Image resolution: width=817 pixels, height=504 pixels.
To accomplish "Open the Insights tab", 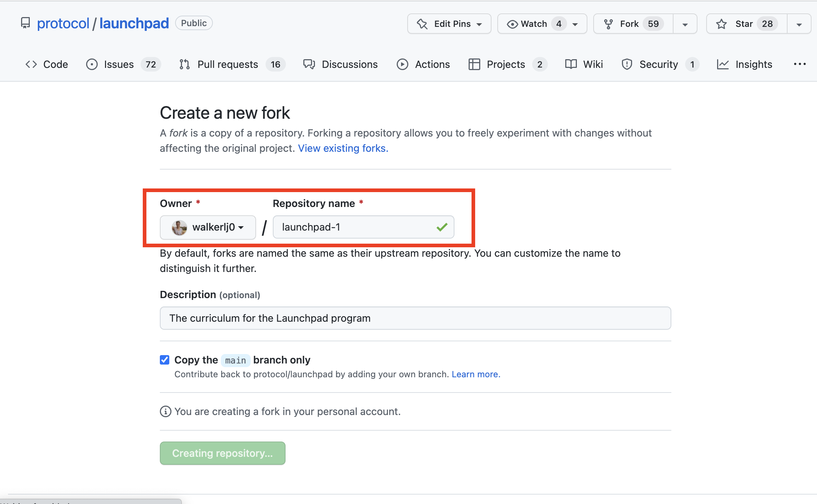I will tap(745, 64).
